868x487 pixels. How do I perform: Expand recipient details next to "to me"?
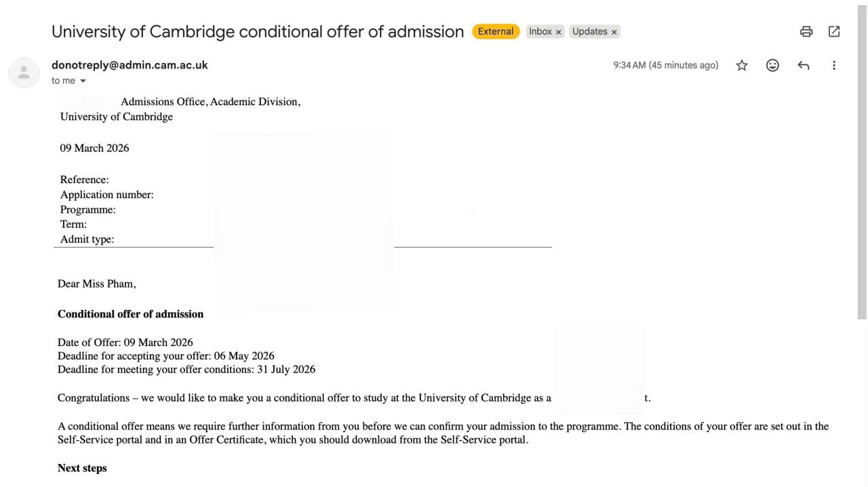(83, 81)
